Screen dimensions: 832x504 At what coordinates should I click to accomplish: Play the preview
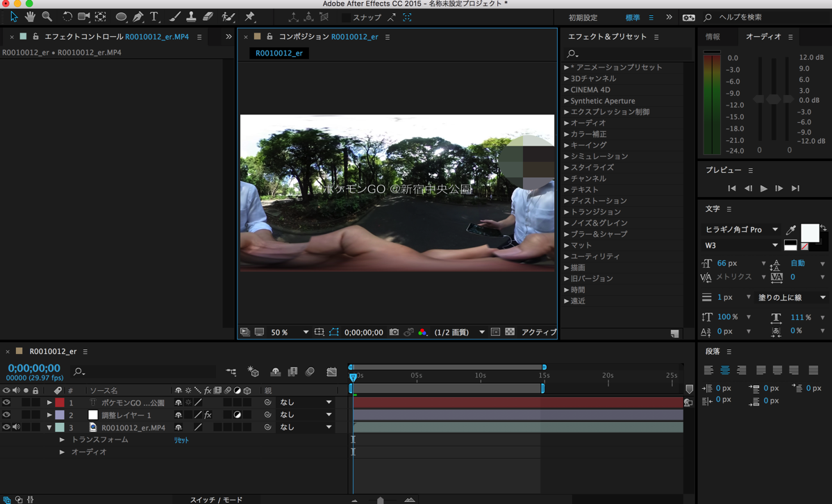[x=763, y=188]
